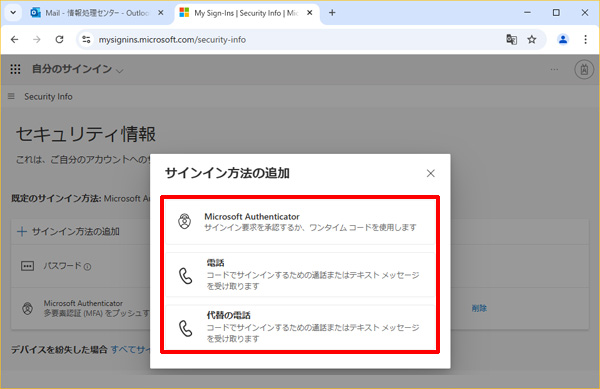The width and height of the screenshot is (600, 389).
Task: Reload the current page
Action: point(59,39)
